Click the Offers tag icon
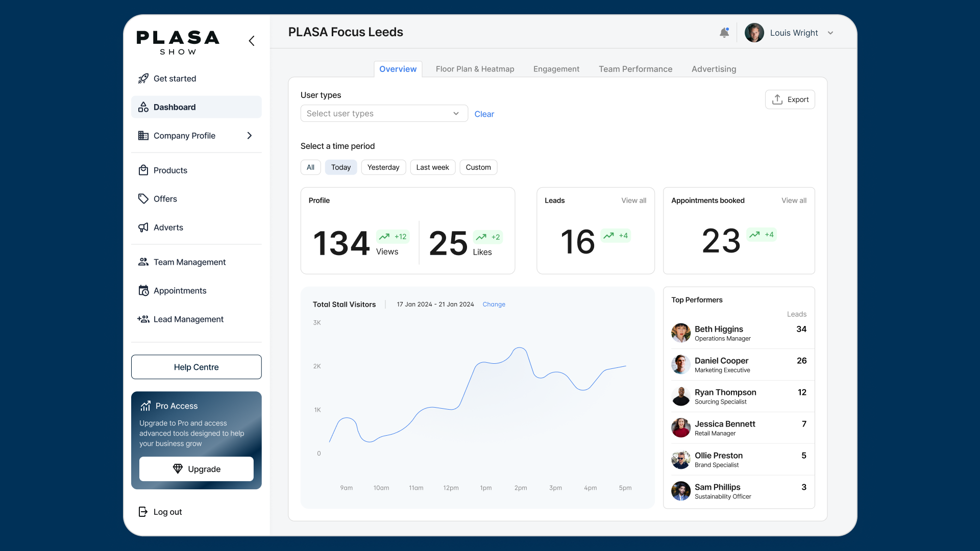 143,199
